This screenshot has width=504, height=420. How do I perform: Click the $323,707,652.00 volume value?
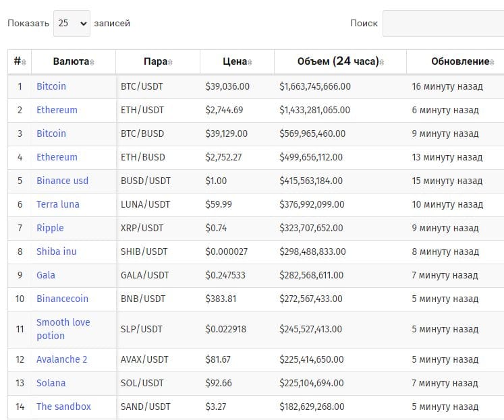(311, 228)
